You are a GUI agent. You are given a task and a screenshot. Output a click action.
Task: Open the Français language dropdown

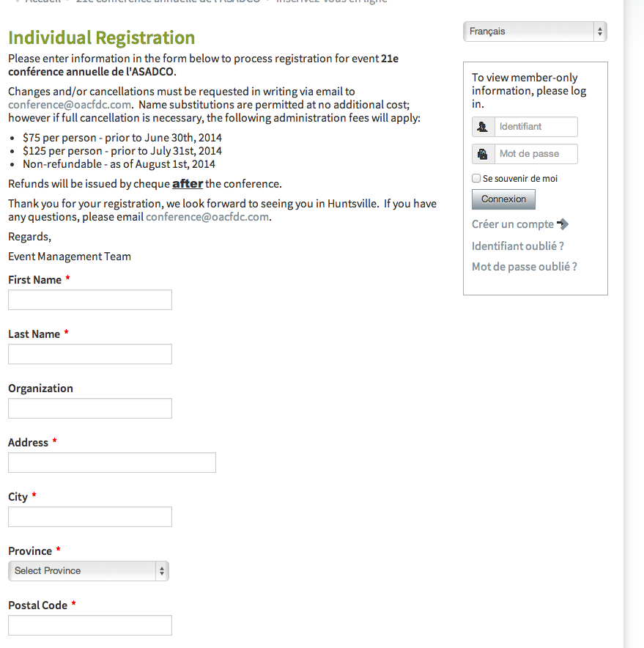[535, 32]
